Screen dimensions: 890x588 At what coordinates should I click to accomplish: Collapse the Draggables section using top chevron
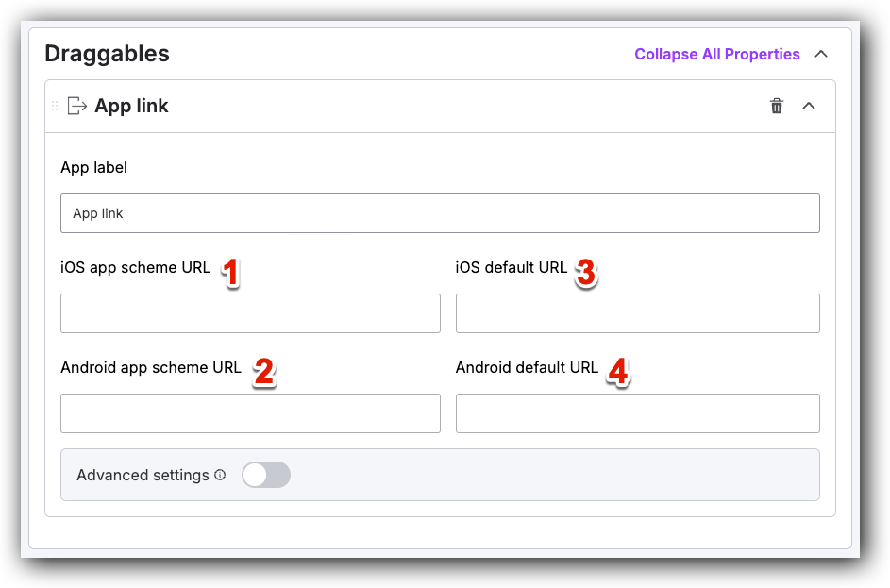click(821, 54)
